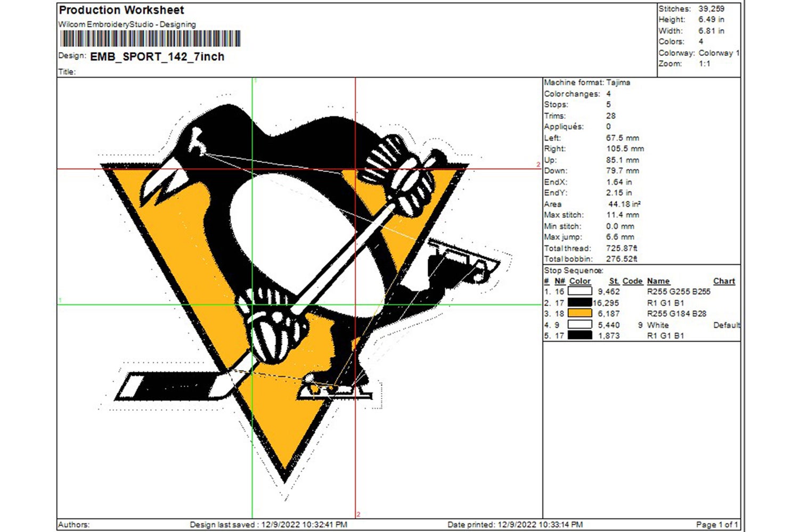
Task: Click the skate blade detail in the design
Action: tap(463, 250)
